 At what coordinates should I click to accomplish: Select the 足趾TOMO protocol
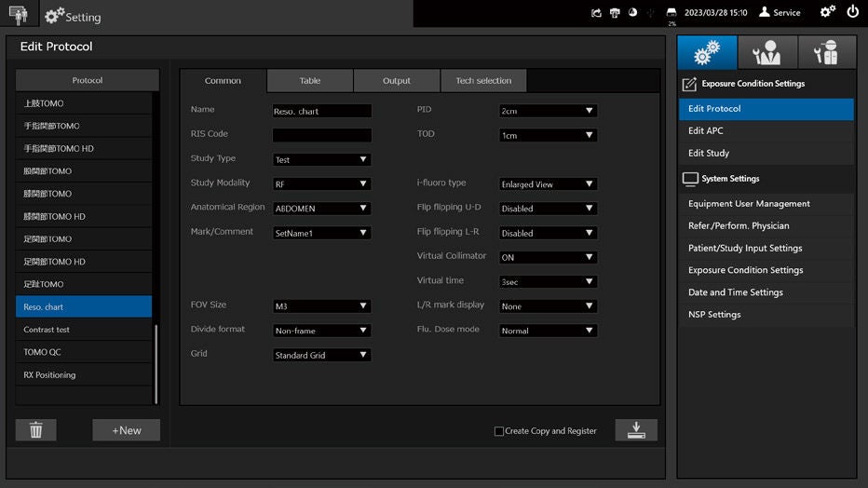pos(84,284)
